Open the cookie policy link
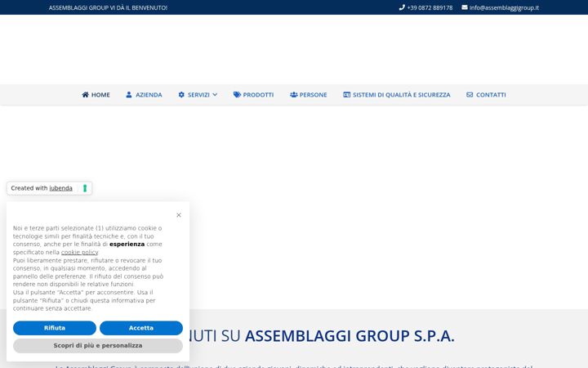588x368 pixels. (x=79, y=253)
